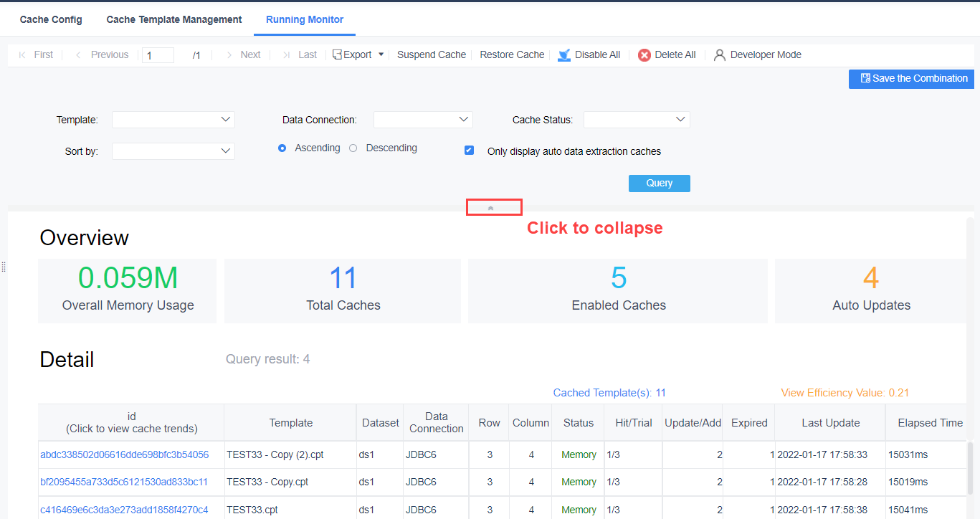Click 15019ms elapsed time cell

click(x=926, y=482)
